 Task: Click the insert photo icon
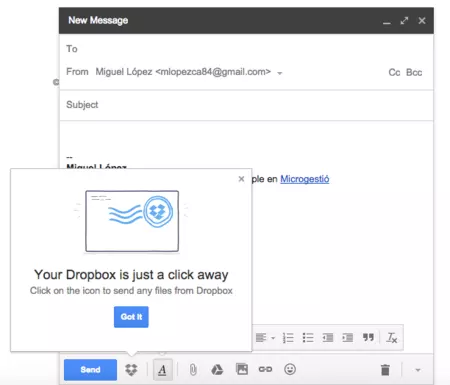(x=242, y=369)
